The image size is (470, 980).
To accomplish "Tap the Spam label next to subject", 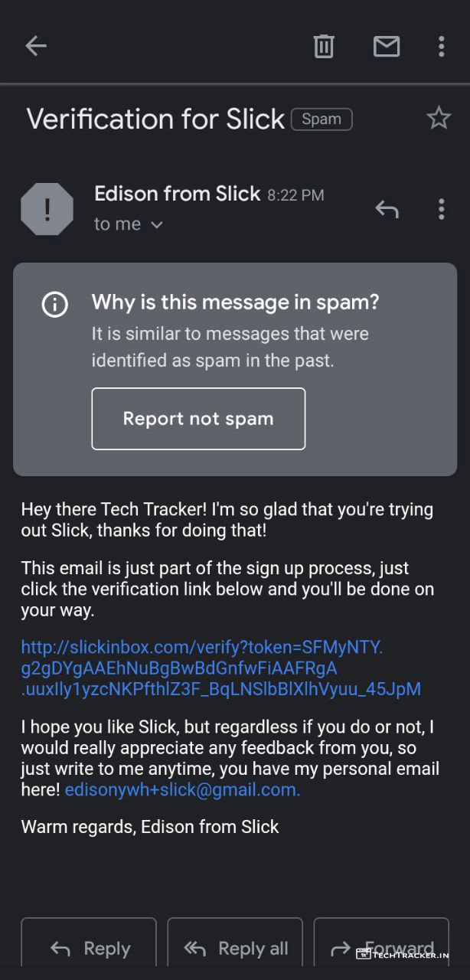I will coord(321,119).
